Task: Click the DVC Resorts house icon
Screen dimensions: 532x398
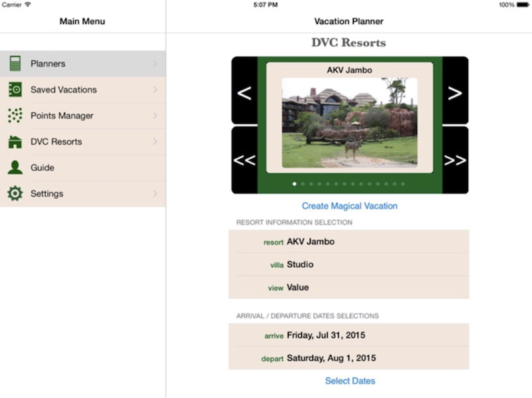Action: tap(15, 142)
